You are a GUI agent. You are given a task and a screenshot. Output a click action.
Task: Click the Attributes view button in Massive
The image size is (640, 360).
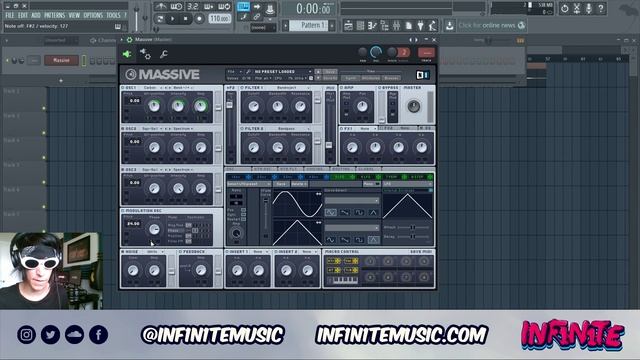370,78
